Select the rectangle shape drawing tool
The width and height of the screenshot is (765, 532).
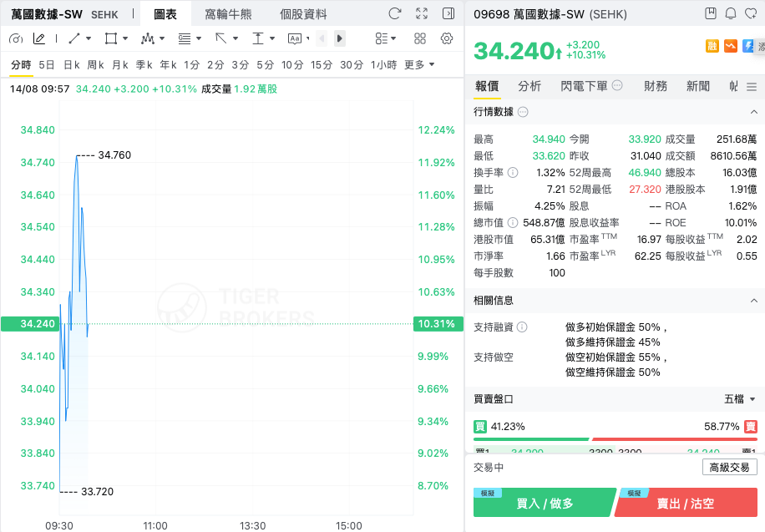pos(111,38)
